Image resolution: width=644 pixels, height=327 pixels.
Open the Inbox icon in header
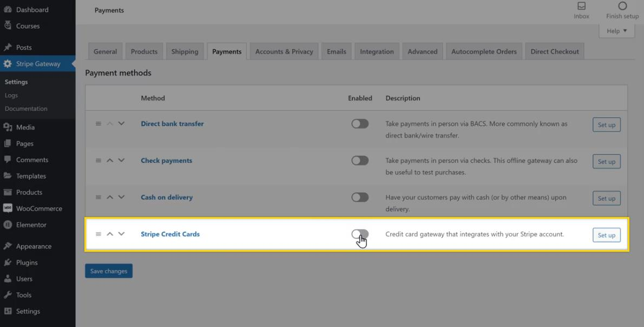pos(581,6)
